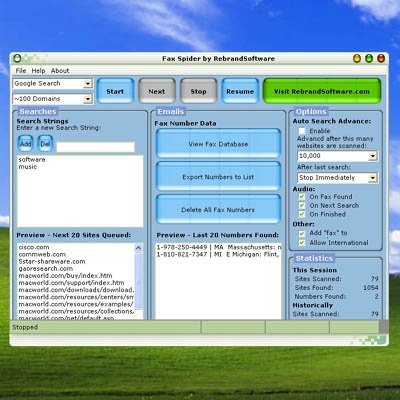Click View Fax Database button

tap(218, 144)
